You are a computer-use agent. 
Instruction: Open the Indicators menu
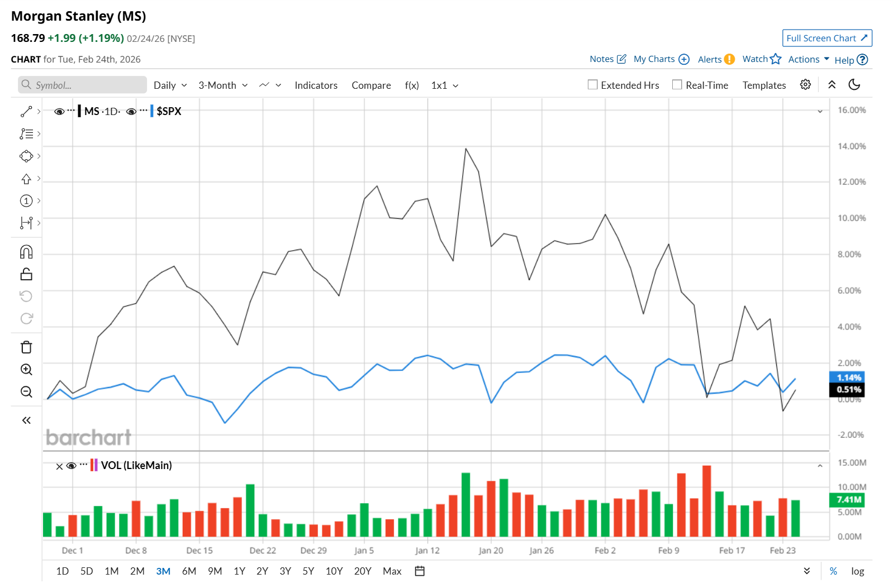click(316, 85)
